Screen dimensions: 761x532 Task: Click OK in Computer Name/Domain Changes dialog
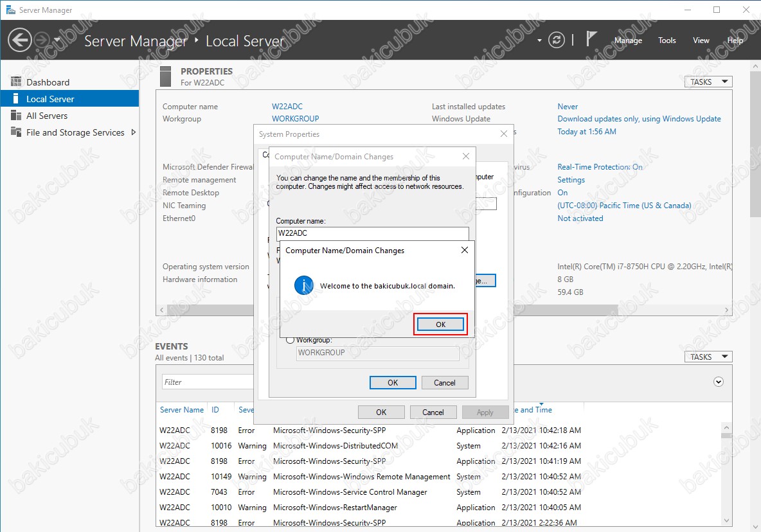coord(393,383)
